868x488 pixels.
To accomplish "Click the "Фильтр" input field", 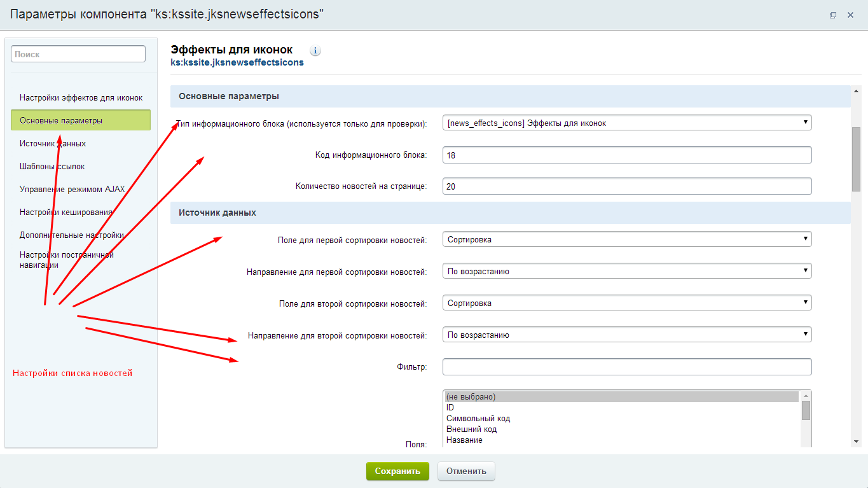I will (x=626, y=366).
